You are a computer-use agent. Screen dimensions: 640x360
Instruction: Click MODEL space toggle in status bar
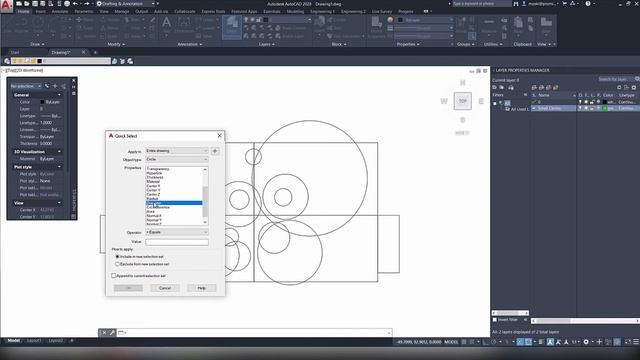point(451,342)
